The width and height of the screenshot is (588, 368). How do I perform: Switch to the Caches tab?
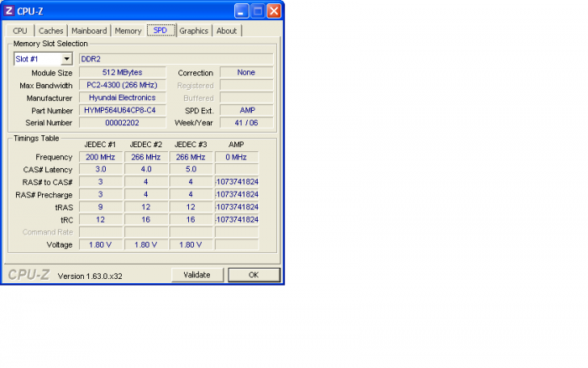tap(51, 31)
